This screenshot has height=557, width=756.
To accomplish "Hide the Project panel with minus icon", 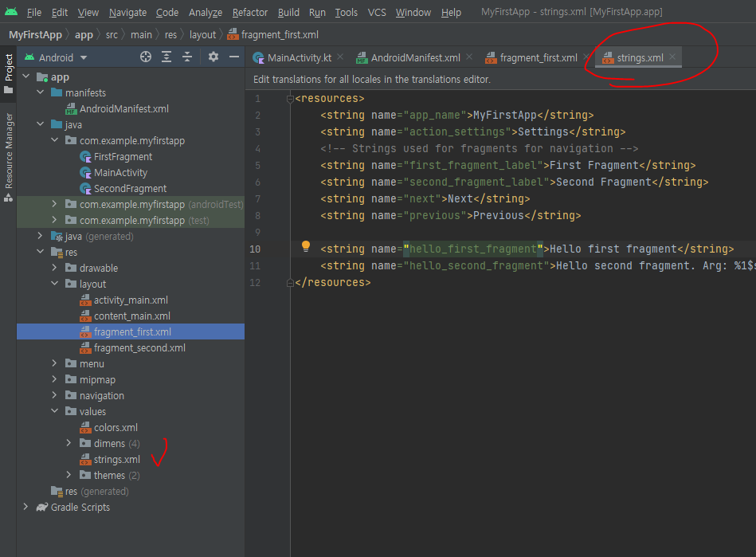I will [x=234, y=57].
